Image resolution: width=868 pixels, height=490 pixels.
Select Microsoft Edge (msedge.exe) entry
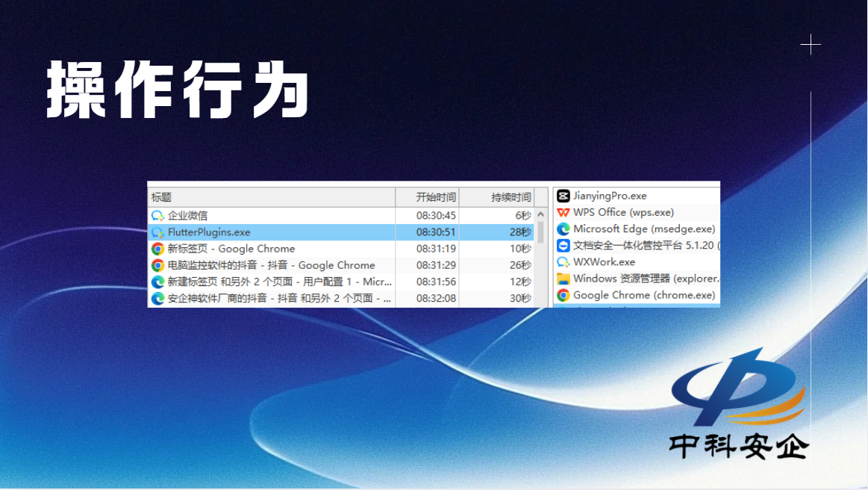[644, 229]
